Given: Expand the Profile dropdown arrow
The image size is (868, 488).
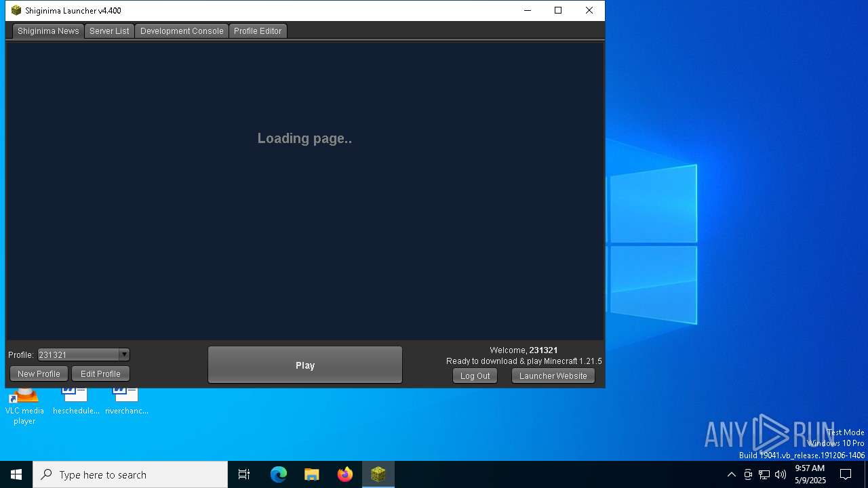Looking at the screenshot, I should pyautogui.click(x=124, y=354).
